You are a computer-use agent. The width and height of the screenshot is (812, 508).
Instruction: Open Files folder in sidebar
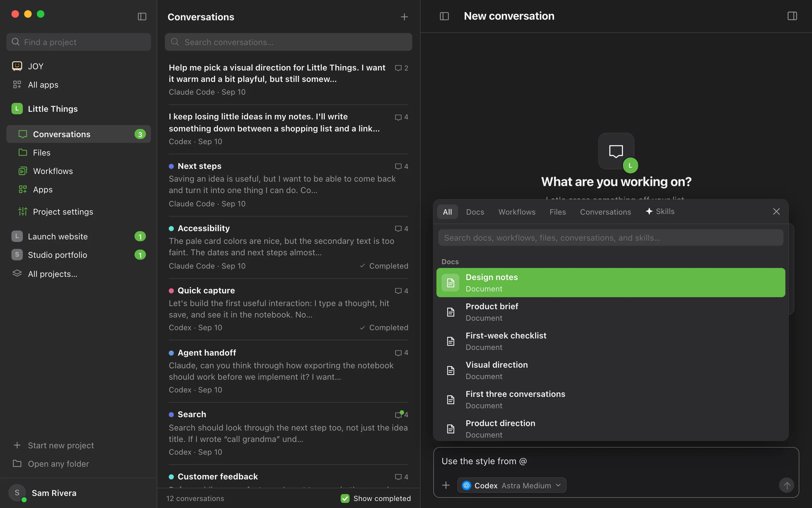(x=79, y=152)
